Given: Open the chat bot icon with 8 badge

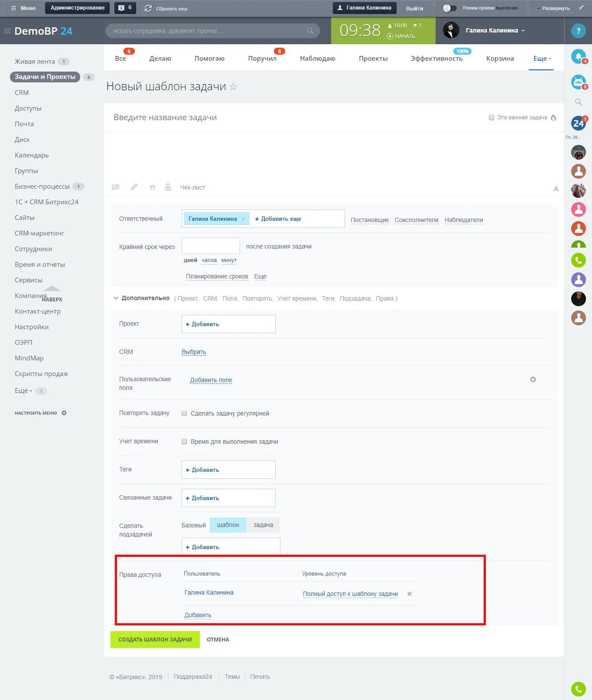Looking at the screenshot, I should coord(578,82).
